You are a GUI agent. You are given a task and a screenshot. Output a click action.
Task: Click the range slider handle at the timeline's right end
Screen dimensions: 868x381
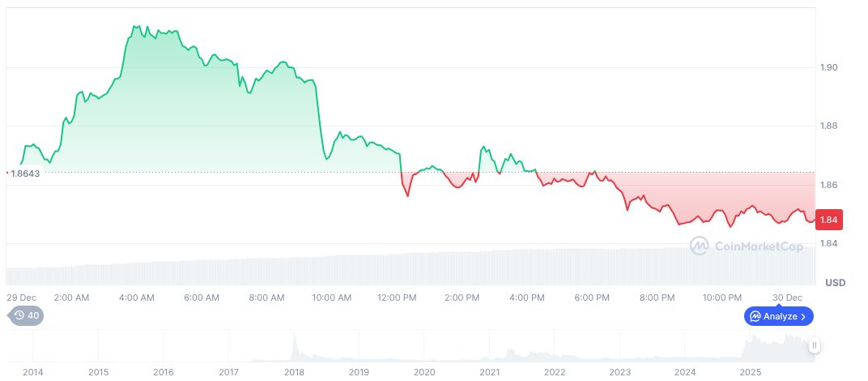(x=815, y=345)
